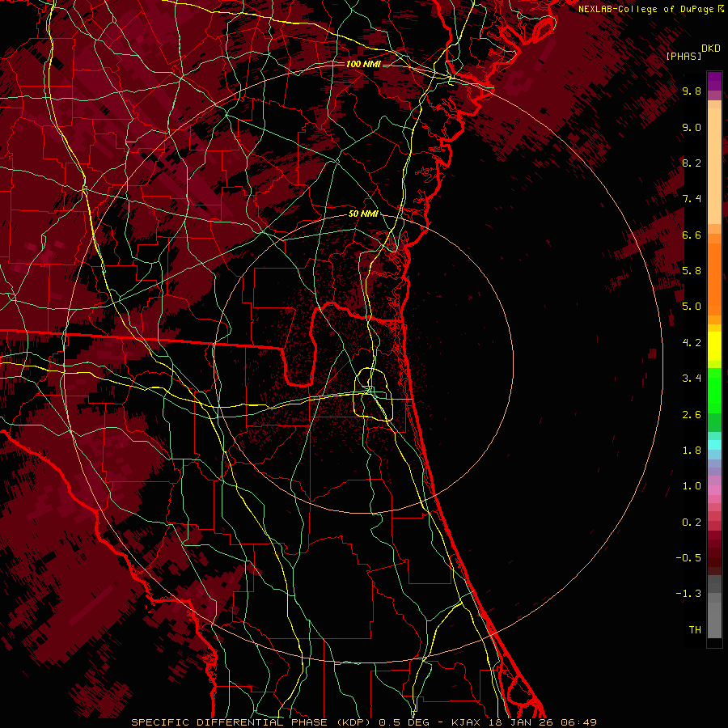This screenshot has width=728, height=728.
Task: Click the bright green segment of the color bar
Action: click(714, 390)
